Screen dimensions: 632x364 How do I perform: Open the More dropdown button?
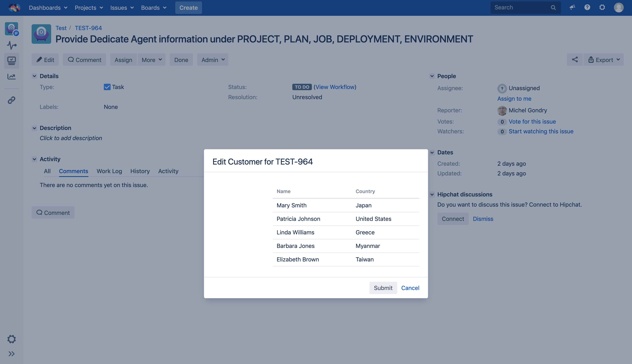point(151,60)
